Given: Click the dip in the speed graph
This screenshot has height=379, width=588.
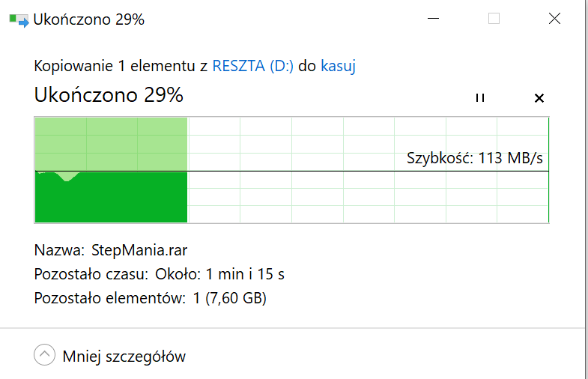Looking at the screenshot, I should pos(67,177).
